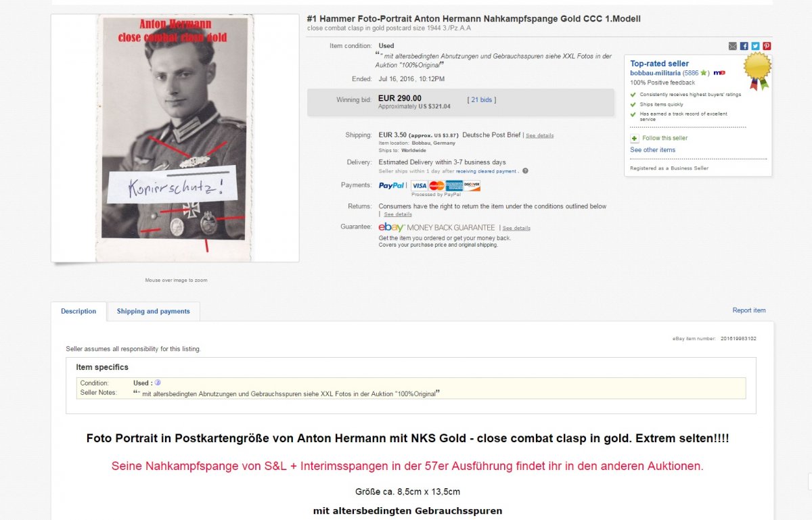
Task: Select the Description tab
Action: tap(78, 311)
